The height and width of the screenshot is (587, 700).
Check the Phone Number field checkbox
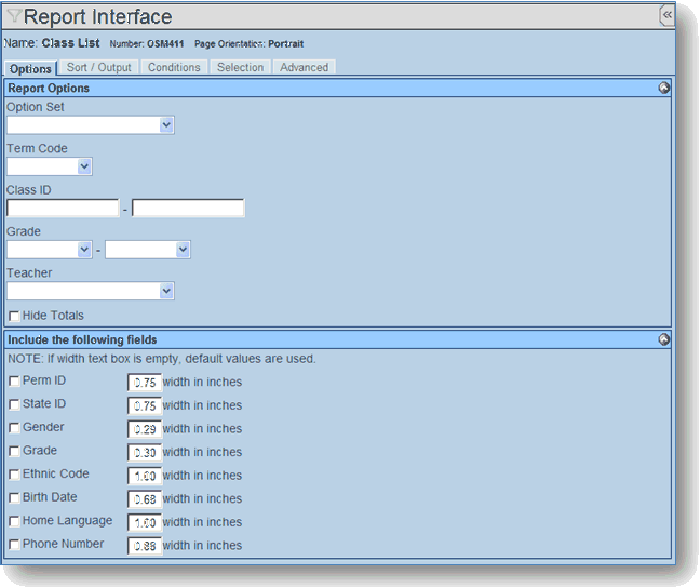point(14,544)
